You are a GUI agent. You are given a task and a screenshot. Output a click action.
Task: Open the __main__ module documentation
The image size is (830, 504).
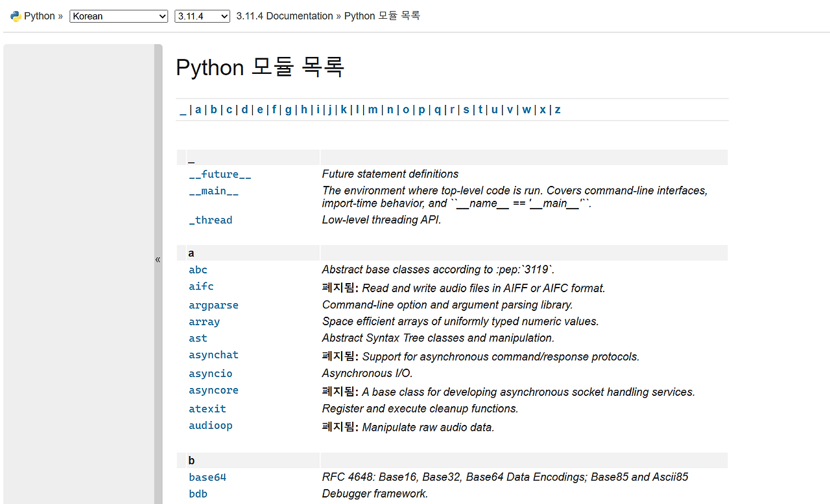213,190
